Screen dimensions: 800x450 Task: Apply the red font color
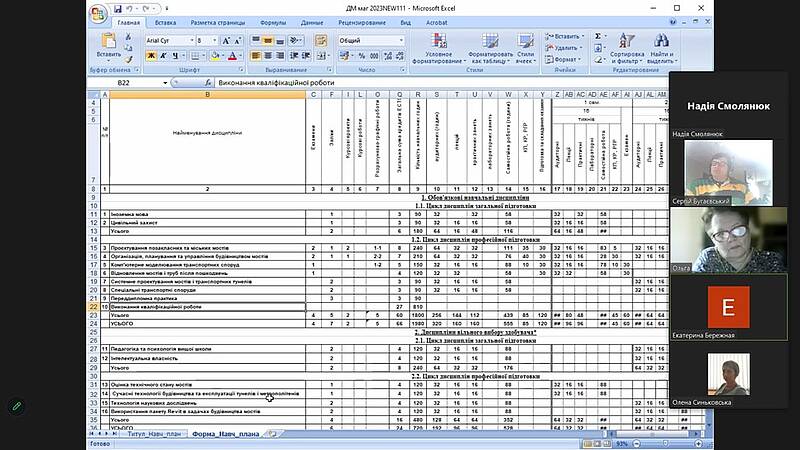(233, 56)
